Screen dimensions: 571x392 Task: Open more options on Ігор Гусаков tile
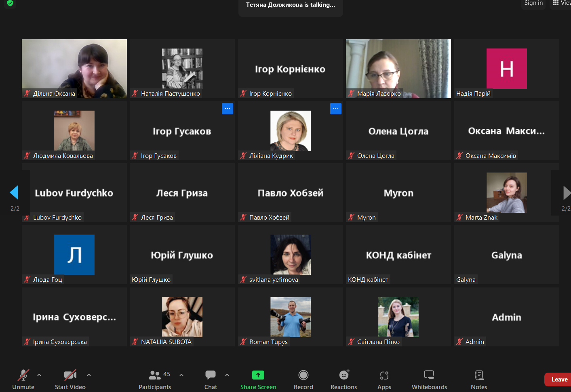point(228,109)
